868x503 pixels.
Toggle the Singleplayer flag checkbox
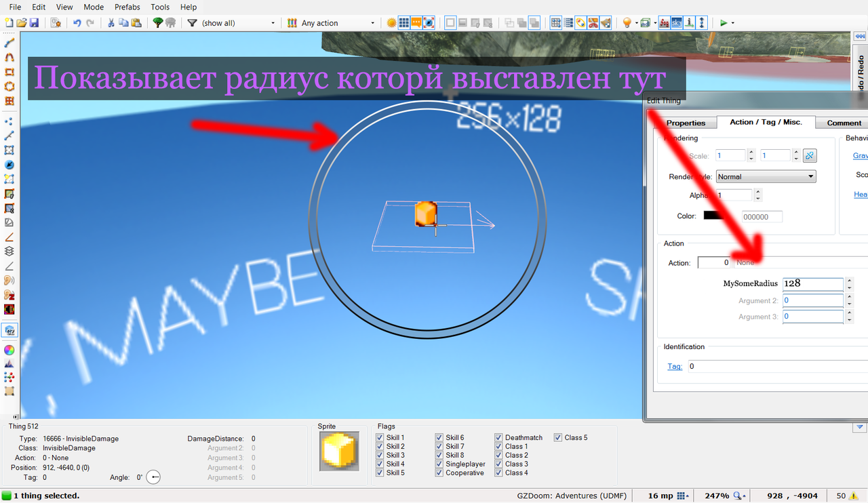click(439, 464)
